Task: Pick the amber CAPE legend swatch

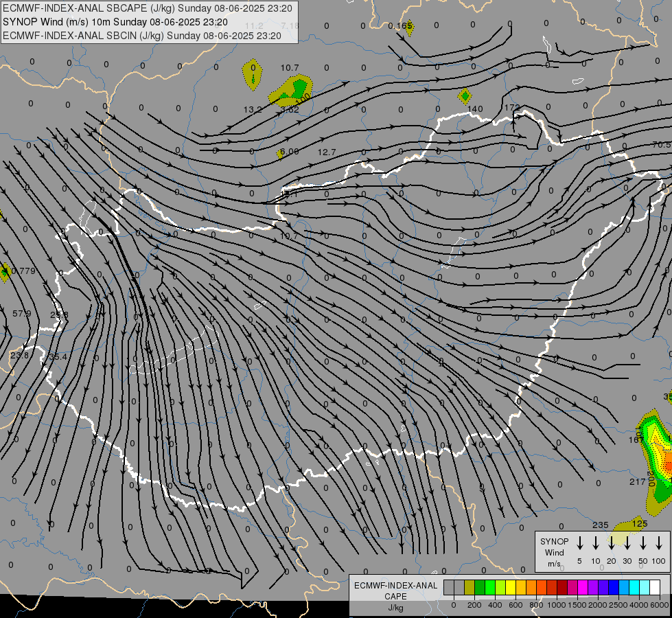Action: tap(521, 588)
